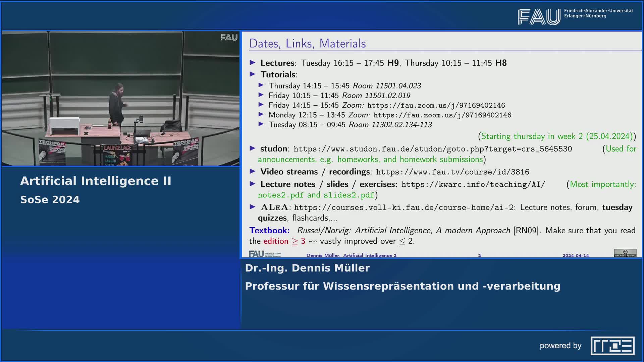Click the Dr.-Ing. Dennis Müller name caption
This screenshot has width=644, height=362.
pos(307,268)
